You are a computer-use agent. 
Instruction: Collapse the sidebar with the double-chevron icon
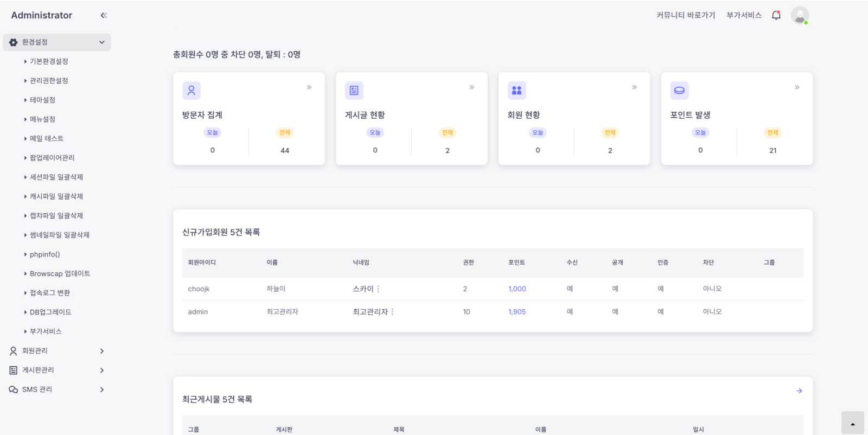point(104,15)
